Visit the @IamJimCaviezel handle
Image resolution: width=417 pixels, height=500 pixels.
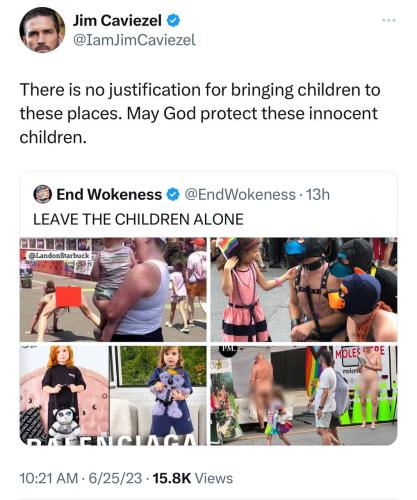coord(134,40)
